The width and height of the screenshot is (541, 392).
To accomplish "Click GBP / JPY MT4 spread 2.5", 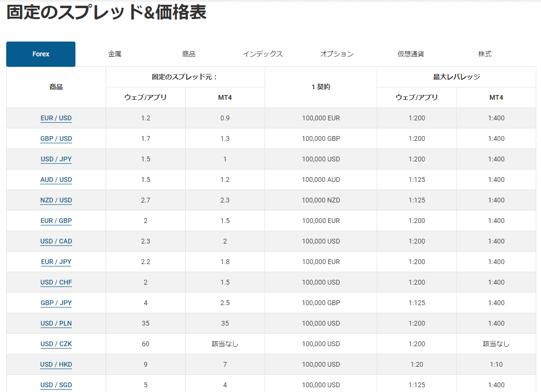I will click(225, 303).
